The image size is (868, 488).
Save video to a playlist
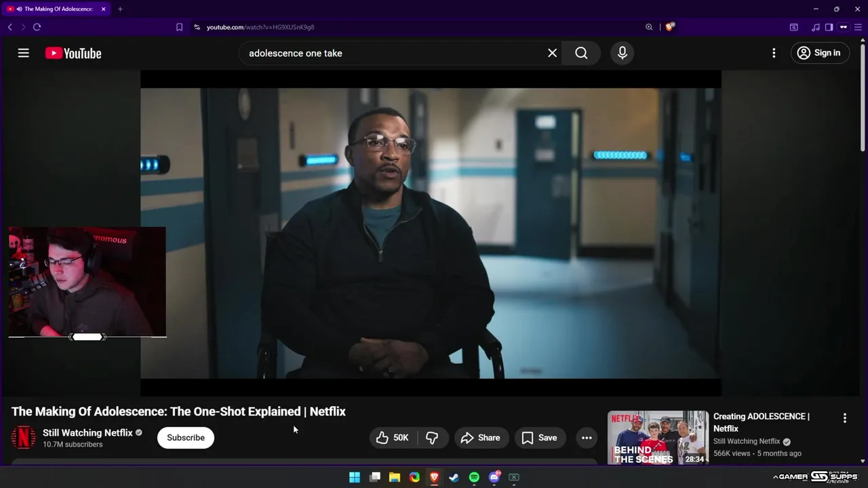[540, 438]
